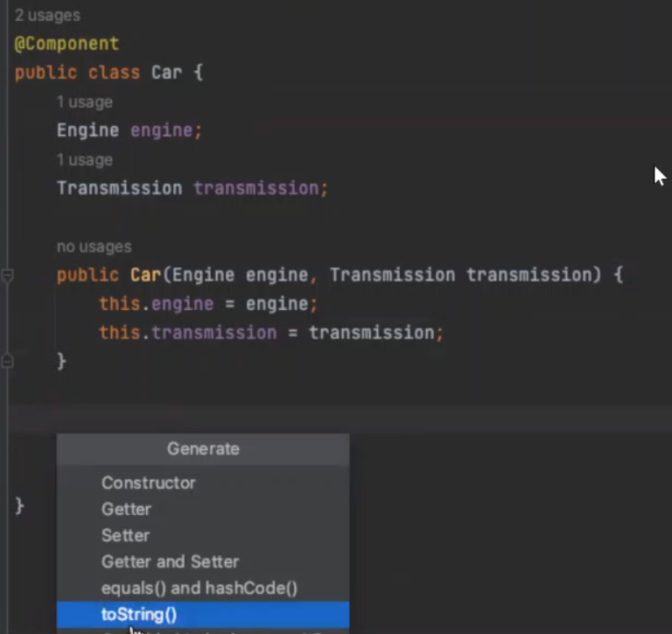Choose Getter from the Generate popup

click(x=126, y=509)
